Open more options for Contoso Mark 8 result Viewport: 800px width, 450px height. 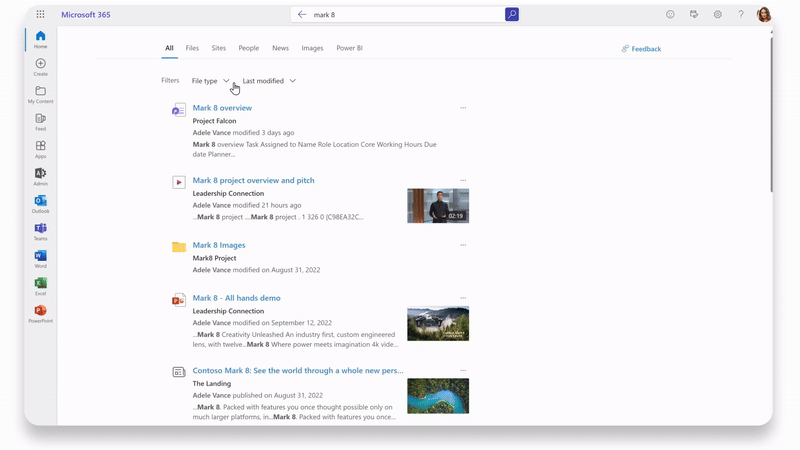coord(463,370)
